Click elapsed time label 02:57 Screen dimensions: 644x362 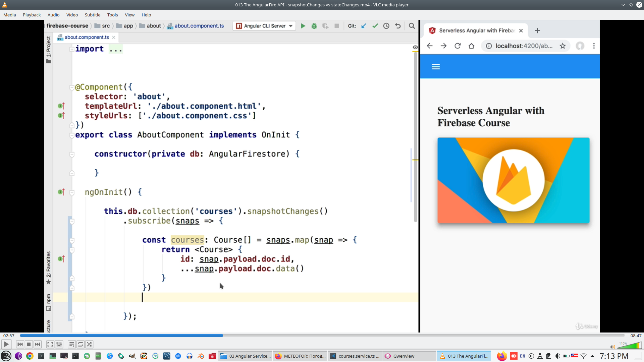click(9, 336)
